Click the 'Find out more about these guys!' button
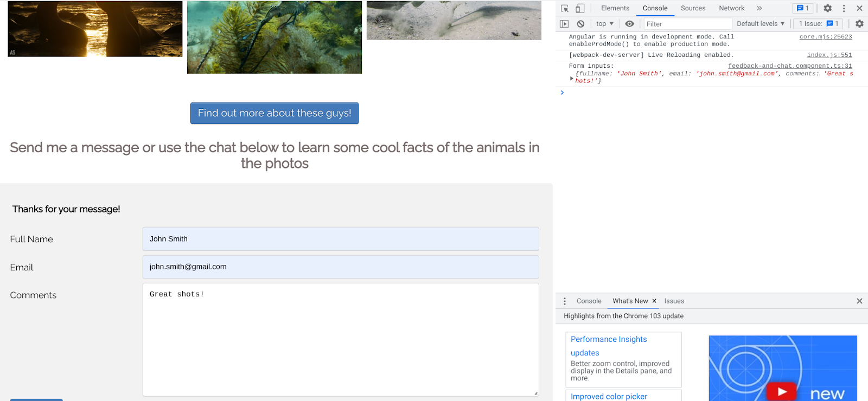868x401 pixels. 275,113
